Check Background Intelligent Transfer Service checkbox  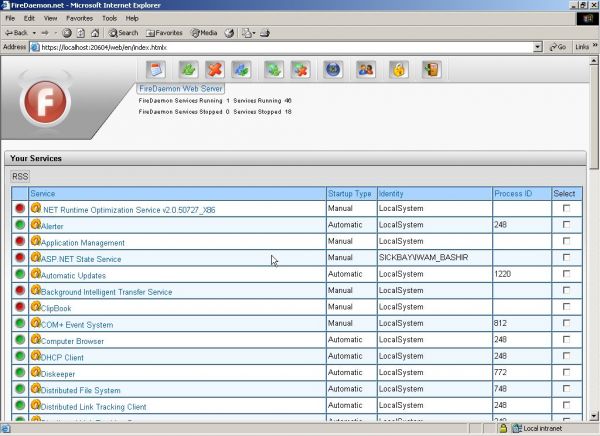[566, 290]
